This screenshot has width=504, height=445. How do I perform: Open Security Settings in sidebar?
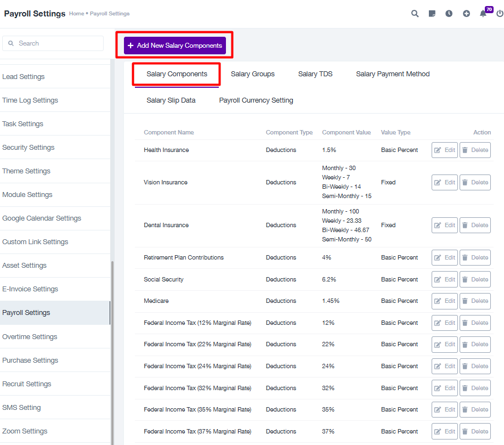click(x=55, y=147)
